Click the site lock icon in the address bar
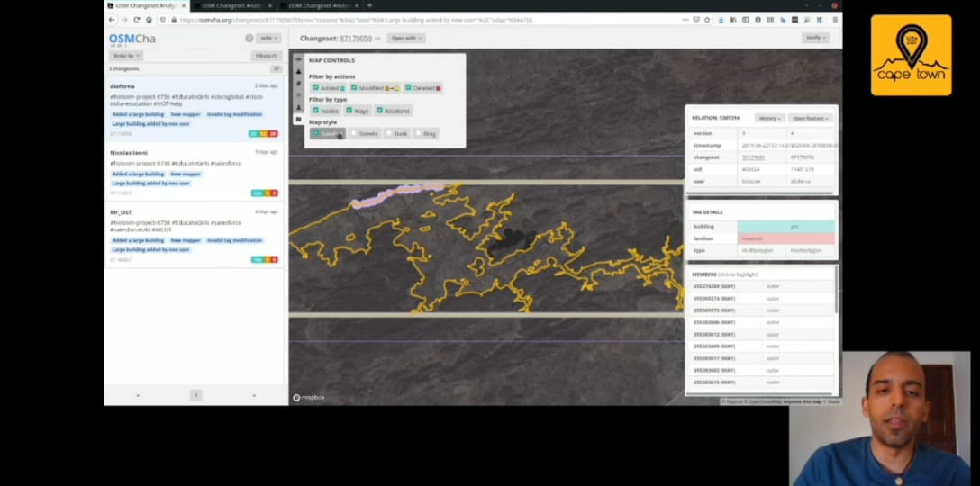The image size is (980, 486). [174, 20]
